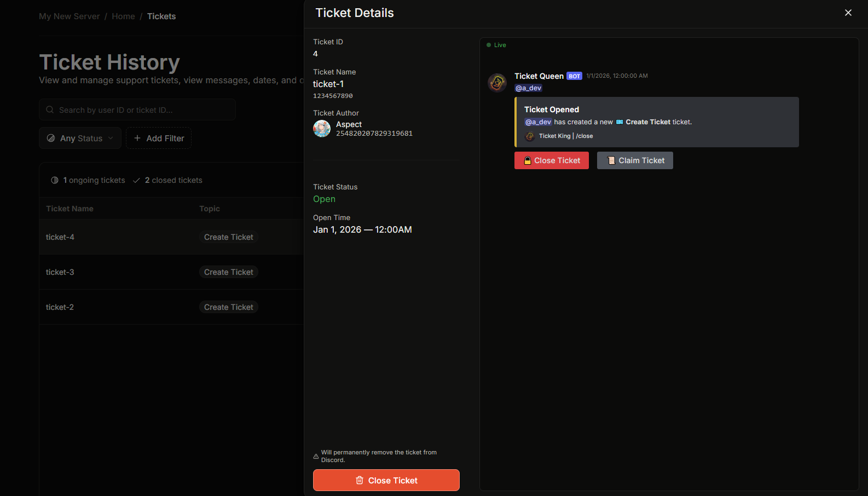The image size is (868, 496).
Task: Focus the ticket search input field
Action: pos(137,109)
